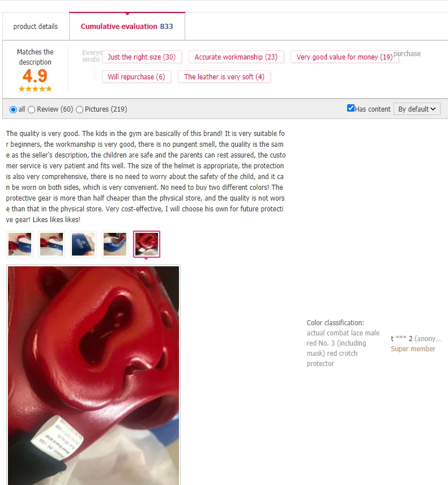View the fourth review photo thumbnail
Viewport: 448px width, 485px height.
coord(115,244)
